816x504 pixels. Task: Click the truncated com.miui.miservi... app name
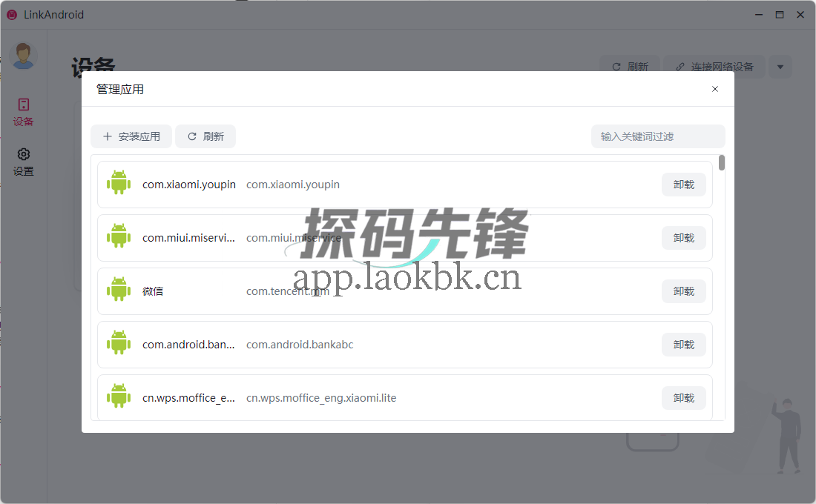[189, 238]
